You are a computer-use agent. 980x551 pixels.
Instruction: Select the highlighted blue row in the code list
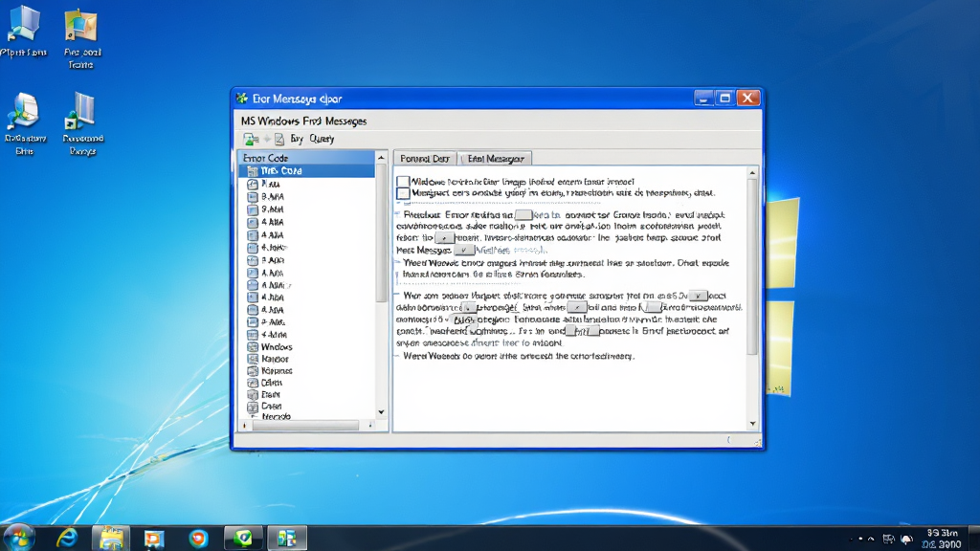coord(306,170)
